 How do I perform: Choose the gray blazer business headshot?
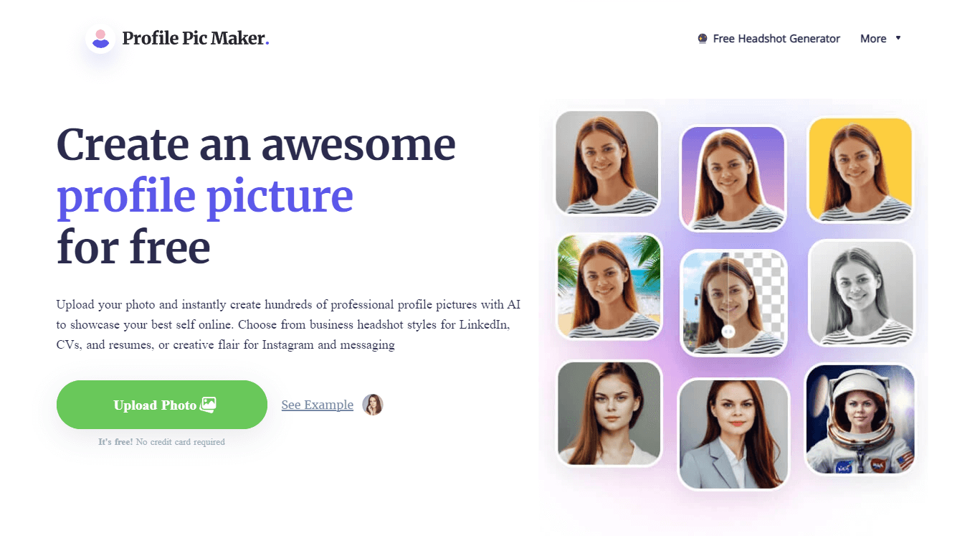click(x=733, y=434)
